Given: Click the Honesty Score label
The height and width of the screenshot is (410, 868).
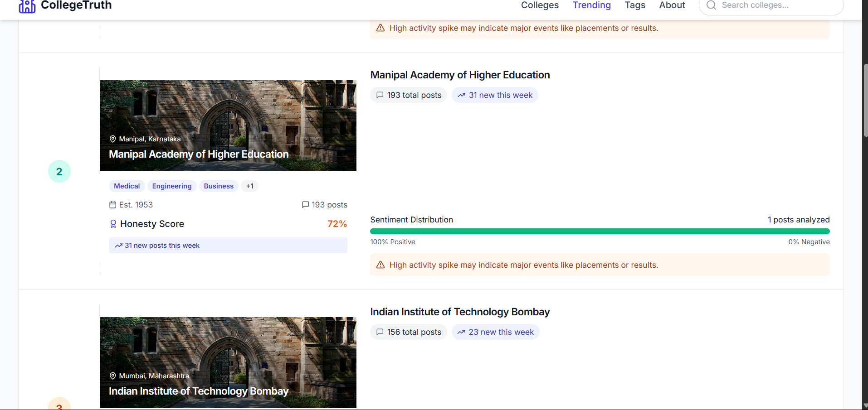Looking at the screenshot, I should point(152,224).
